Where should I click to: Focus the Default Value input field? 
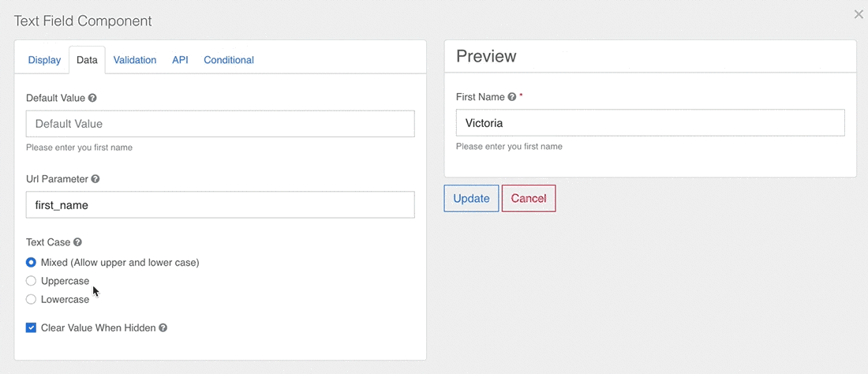[220, 124]
